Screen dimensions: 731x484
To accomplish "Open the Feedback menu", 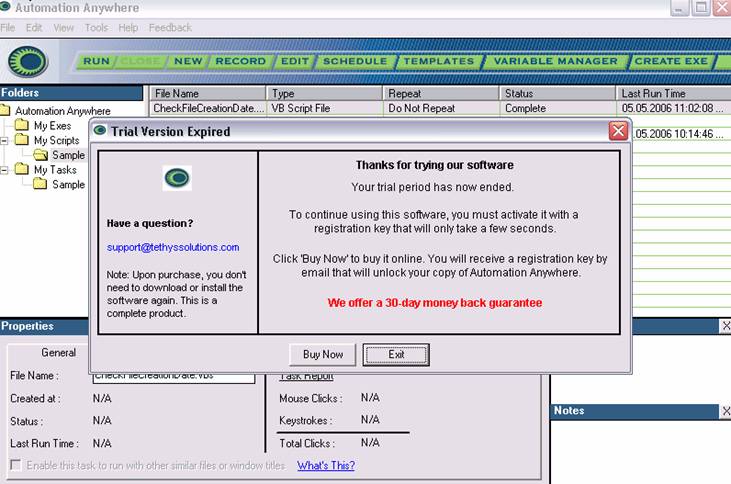I will tap(170, 28).
